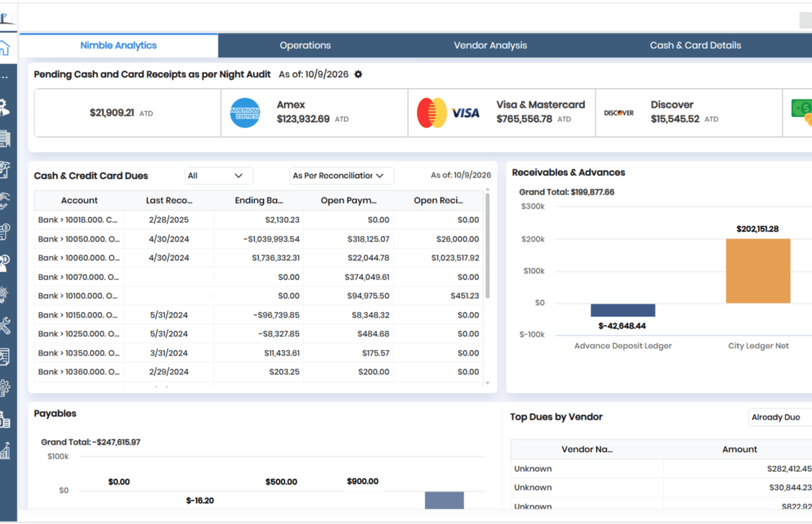Click the Vendor Na... column header
This screenshot has width=812, height=524.
click(x=587, y=449)
